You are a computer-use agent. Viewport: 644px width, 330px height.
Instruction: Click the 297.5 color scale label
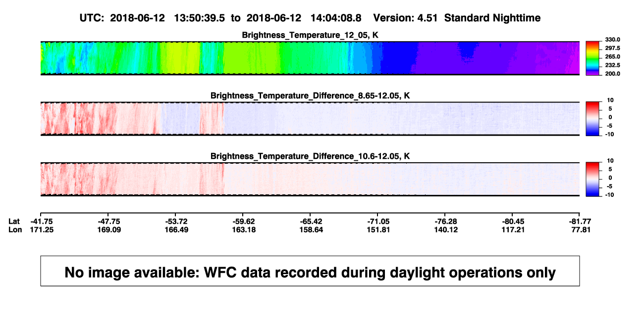click(x=613, y=48)
